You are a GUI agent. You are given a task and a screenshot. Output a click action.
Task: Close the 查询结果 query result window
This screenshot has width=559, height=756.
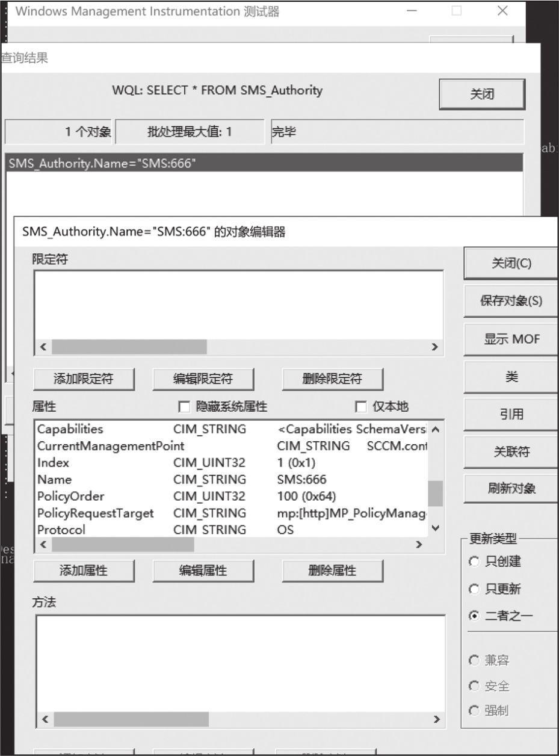[482, 94]
